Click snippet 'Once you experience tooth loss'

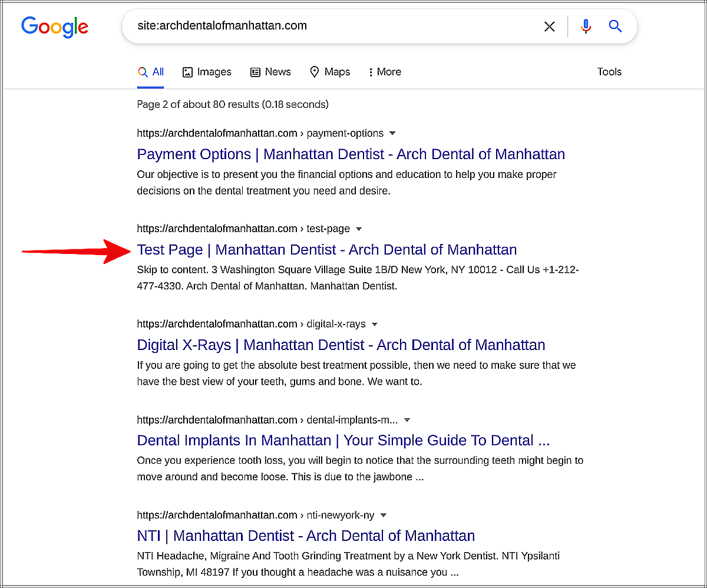coord(360,468)
